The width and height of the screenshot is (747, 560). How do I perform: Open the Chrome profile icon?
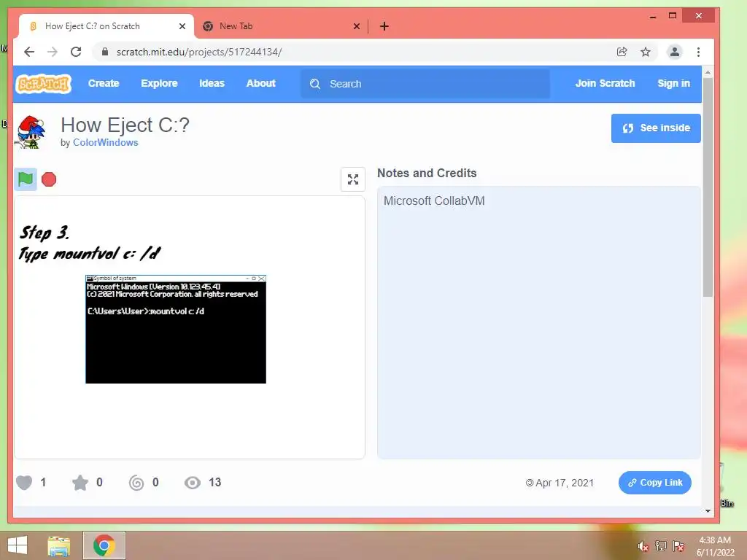(675, 52)
